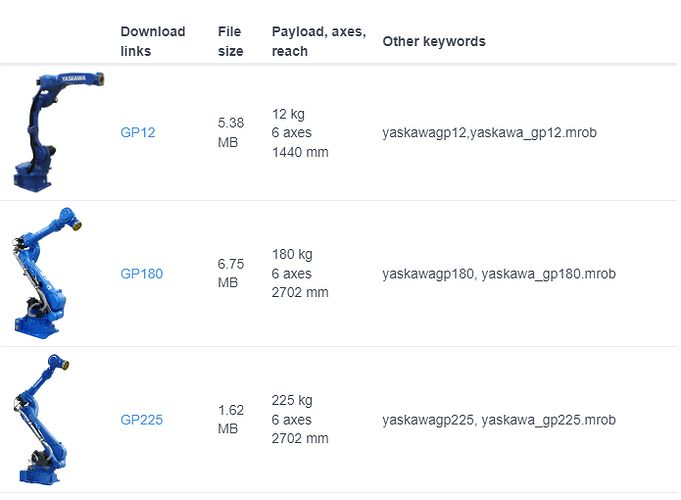Click the yaskawa_gp180.mrob keywords text
This screenshot has width=681, height=500.
point(549,274)
